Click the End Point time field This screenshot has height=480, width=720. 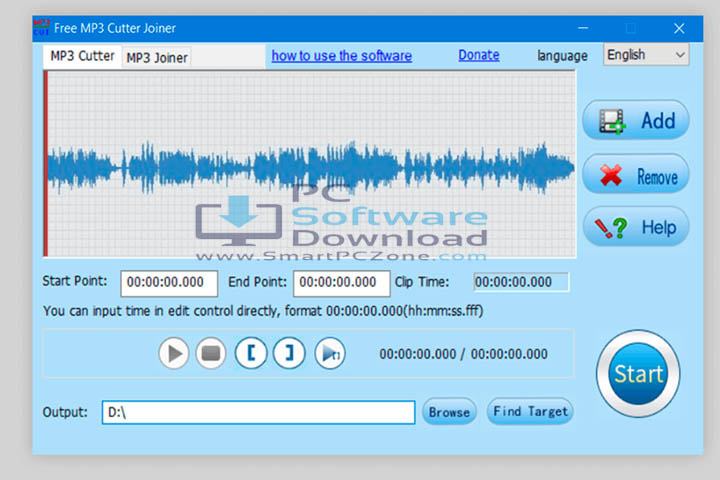[x=342, y=283]
